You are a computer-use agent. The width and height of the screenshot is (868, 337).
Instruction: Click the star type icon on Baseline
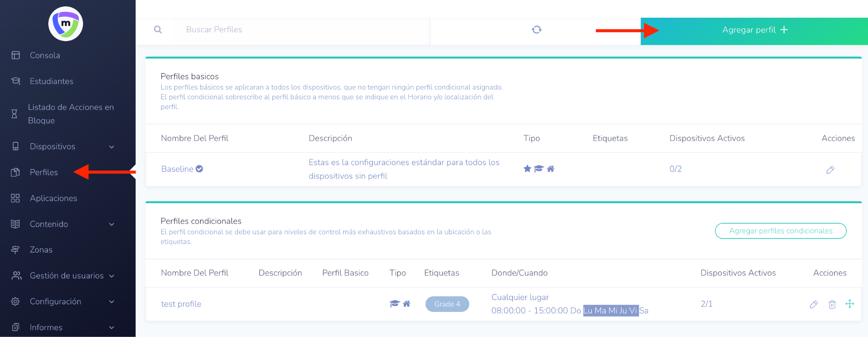tap(527, 169)
